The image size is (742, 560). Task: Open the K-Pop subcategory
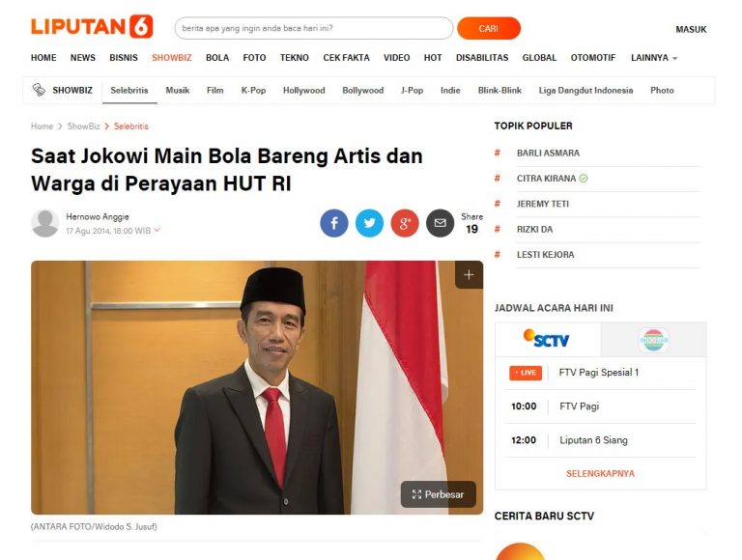coord(253,91)
